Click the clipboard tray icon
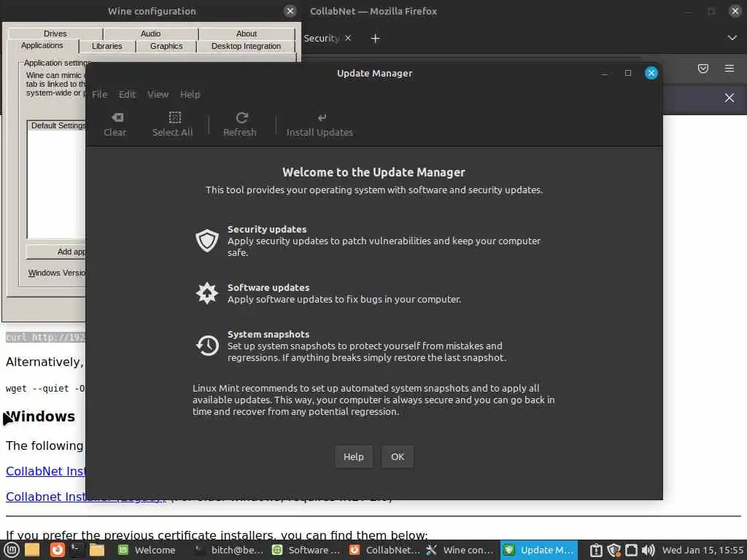Viewport: 747px width, 560px height. point(596,550)
